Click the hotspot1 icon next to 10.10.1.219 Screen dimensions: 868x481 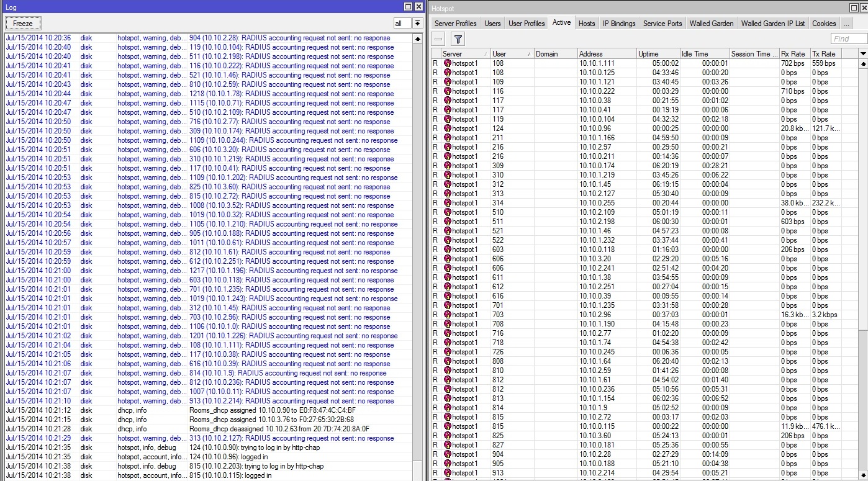[448, 175]
